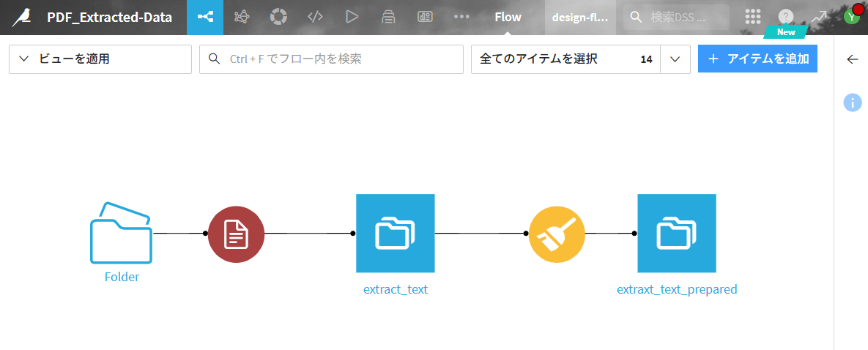Expand the ビューを適用 dropdown
This screenshot has width=868, height=350.
click(x=100, y=59)
